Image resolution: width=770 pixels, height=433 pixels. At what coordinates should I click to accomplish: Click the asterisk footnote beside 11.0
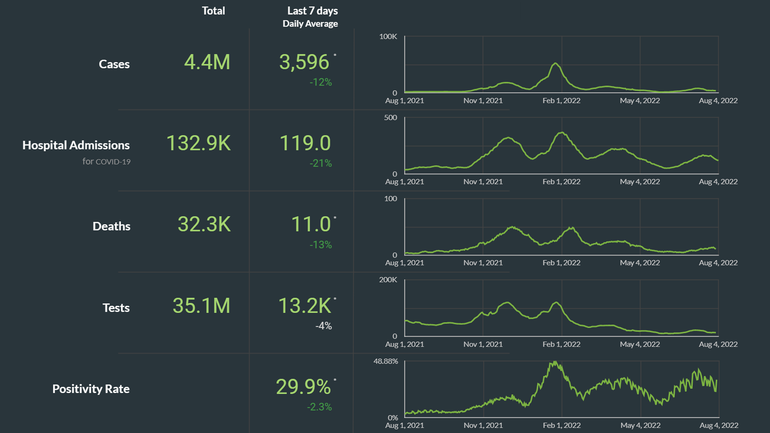[x=335, y=218]
